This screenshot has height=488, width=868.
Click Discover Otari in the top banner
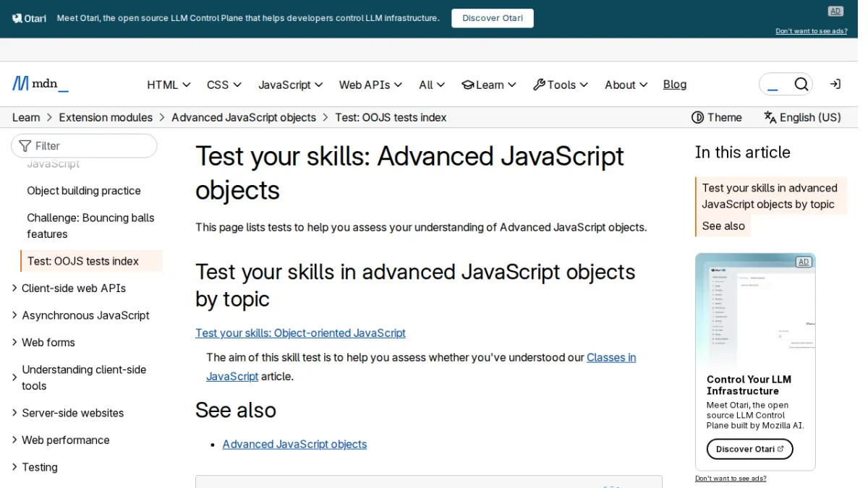[x=493, y=18]
